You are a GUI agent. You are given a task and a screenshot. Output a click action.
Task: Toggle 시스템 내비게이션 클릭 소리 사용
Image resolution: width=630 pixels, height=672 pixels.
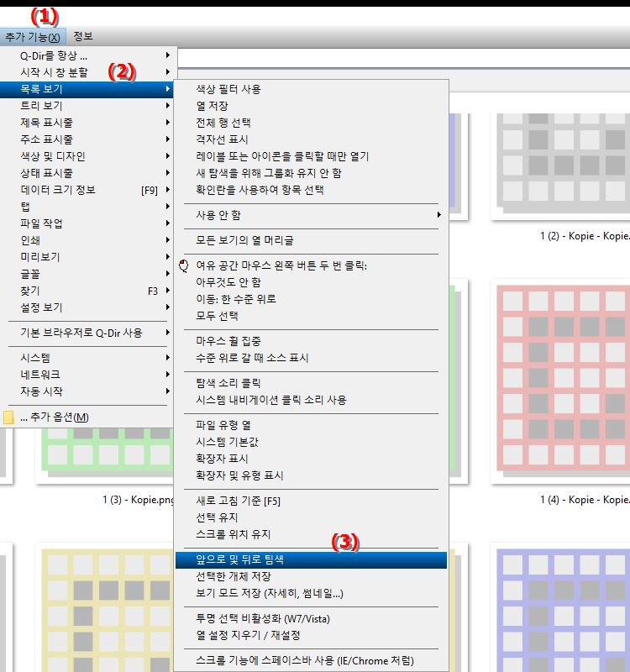(311, 400)
